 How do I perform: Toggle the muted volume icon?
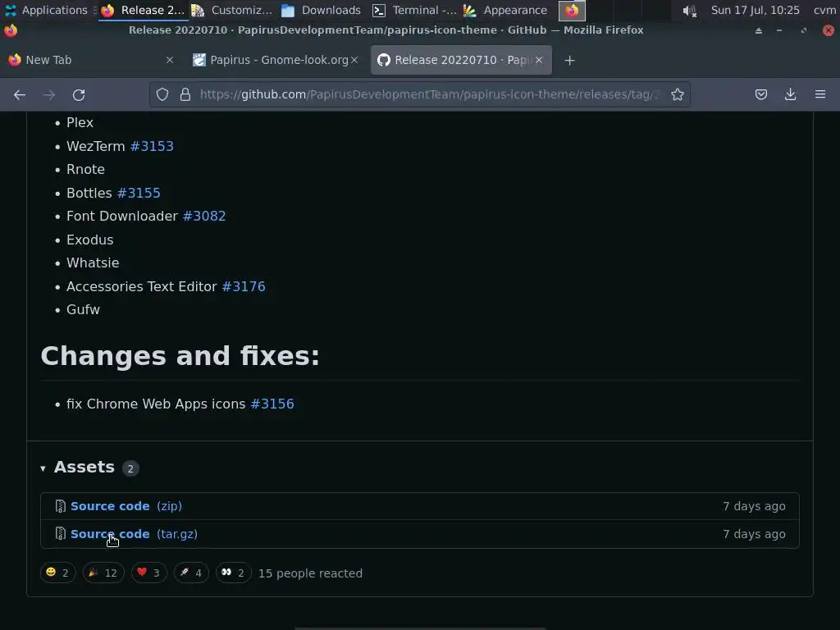(689, 11)
